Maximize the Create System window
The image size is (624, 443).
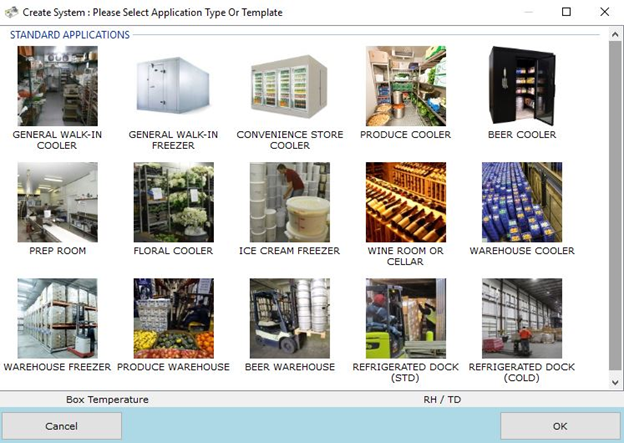tap(566, 12)
